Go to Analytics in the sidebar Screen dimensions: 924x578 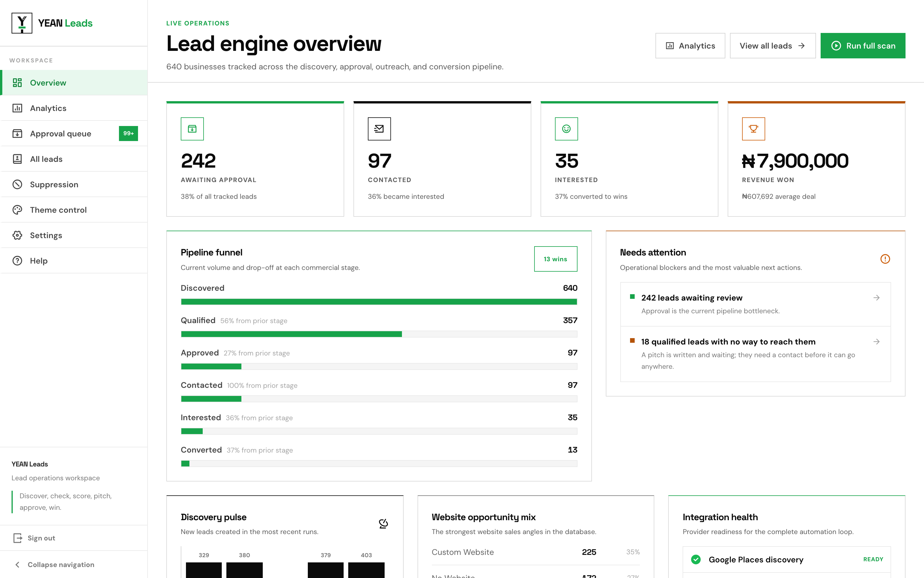[74, 108]
